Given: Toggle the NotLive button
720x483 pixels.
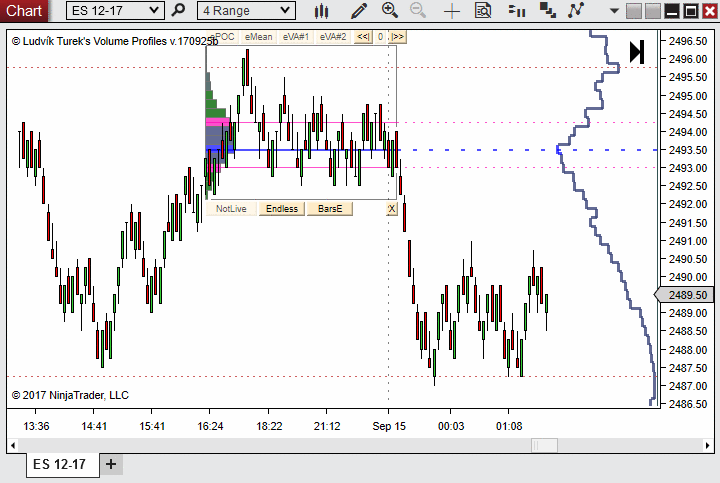Looking at the screenshot, I should coord(231,208).
